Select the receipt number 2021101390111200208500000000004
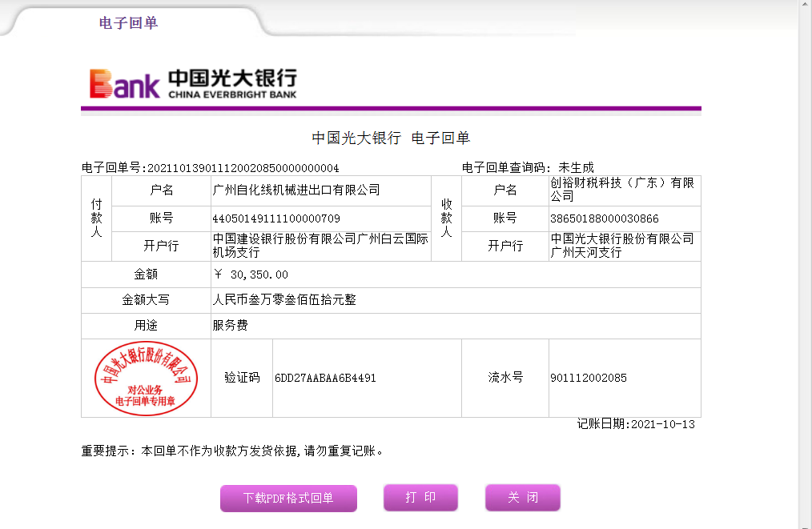The image size is (812, 529). 243,168
